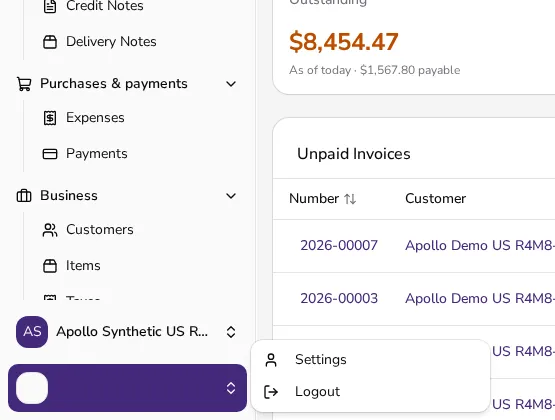This screenshot has width=555, height=420.
Task: Open invoice 2026-00003
Action: [339, 299]
